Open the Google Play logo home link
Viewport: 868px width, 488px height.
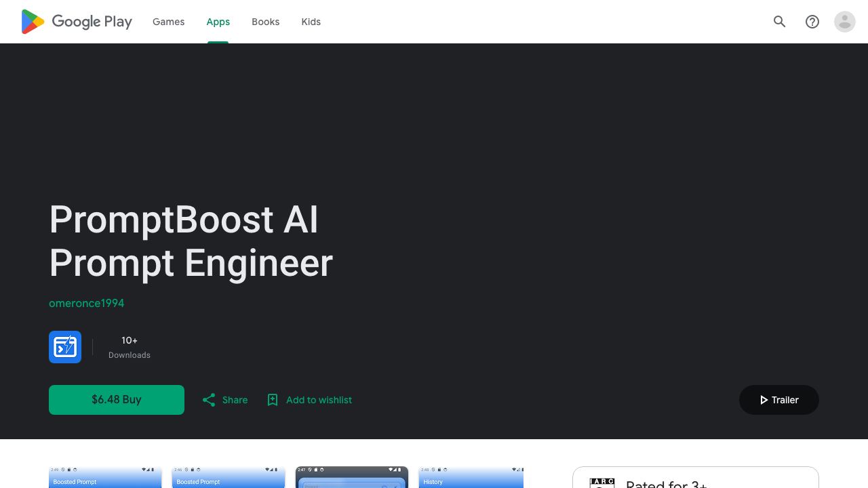coord(77,22)
